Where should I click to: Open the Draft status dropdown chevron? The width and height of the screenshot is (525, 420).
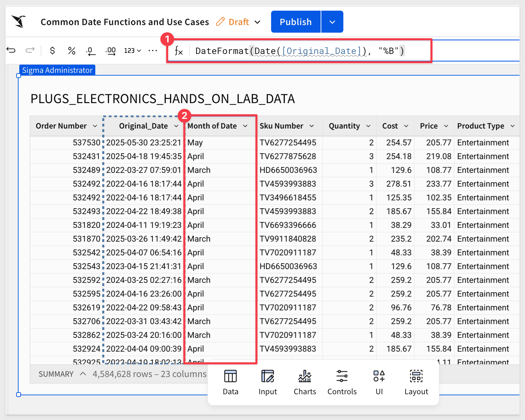pyautogui.click(x=257, y=22)
